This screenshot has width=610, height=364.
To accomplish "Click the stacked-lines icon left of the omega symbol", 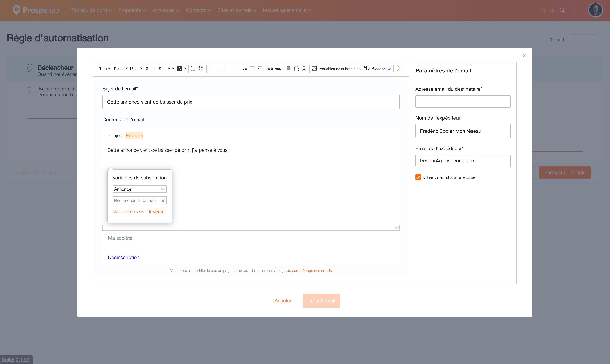I will point(289,69).
